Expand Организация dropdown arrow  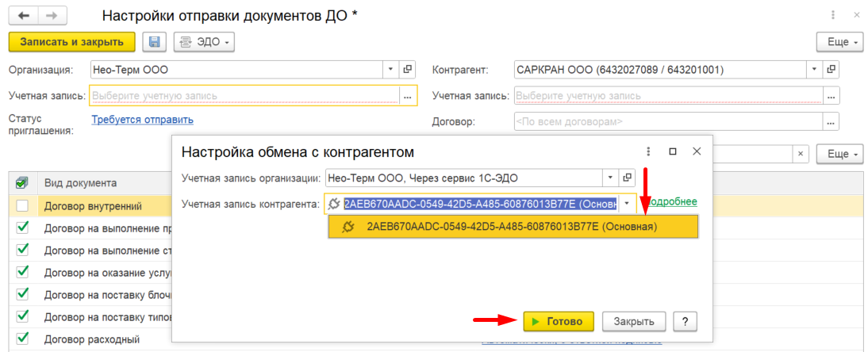point(390,69)
